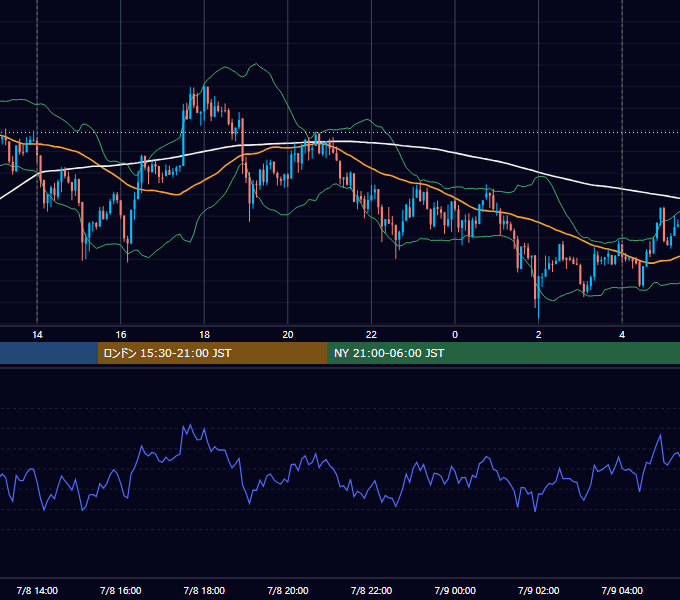Click the 20 hour label on price chart axis

288,335
